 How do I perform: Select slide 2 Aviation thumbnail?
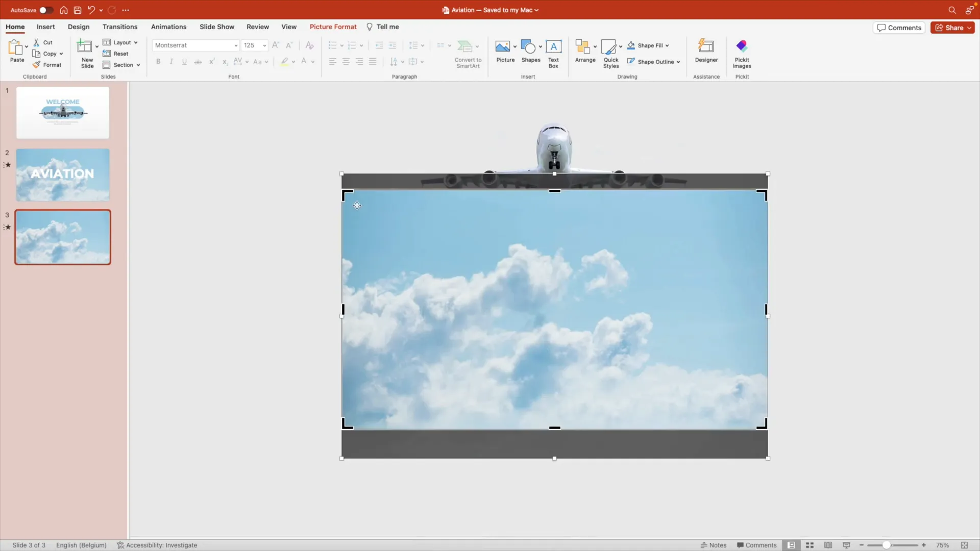(63, 175)
